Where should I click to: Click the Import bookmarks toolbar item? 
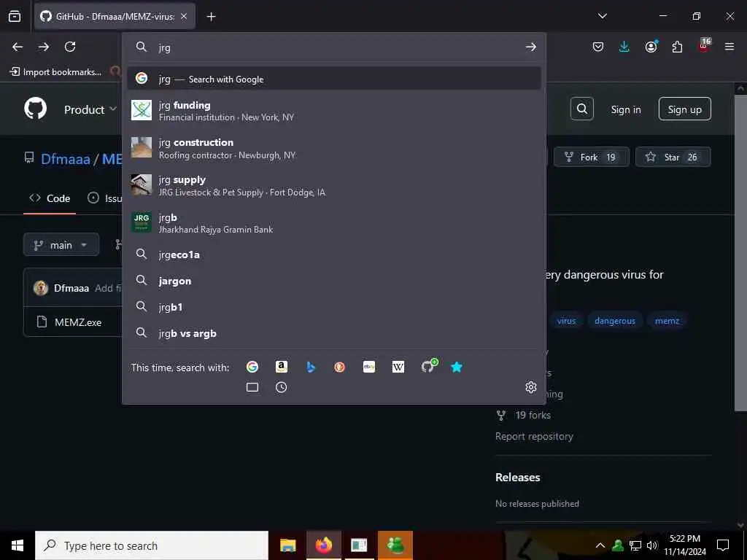[55, 72]
